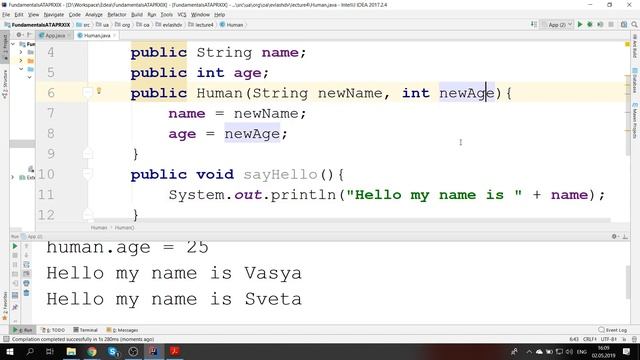
Task: Click the intention lightbulb on line 6
Action: pos(99,91)
